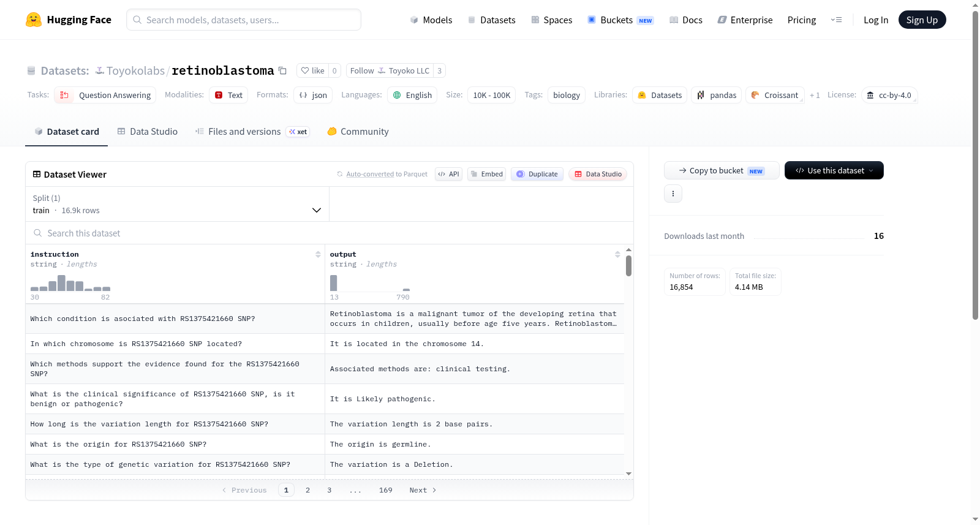
Task: Click the Croissant library tag
Action: click(775, 95)
